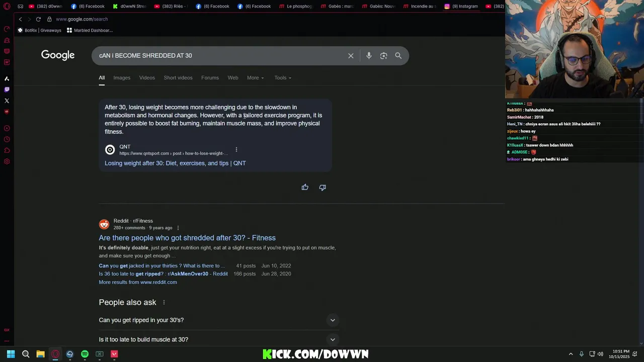Click the Workspaces icon left of browser tabs

click(x=20, y=7)
